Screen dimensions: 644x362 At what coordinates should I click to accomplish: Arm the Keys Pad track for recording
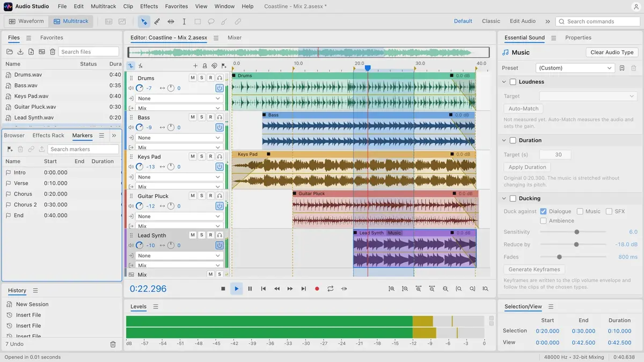pyautogui.click(x=211, y=157)
